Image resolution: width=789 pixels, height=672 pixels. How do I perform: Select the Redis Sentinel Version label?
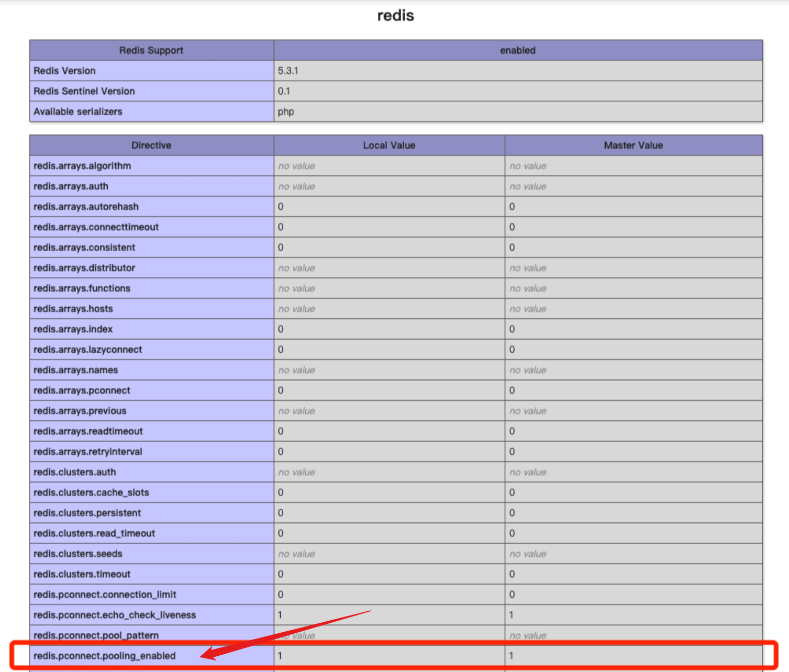(x=84, y=91)
